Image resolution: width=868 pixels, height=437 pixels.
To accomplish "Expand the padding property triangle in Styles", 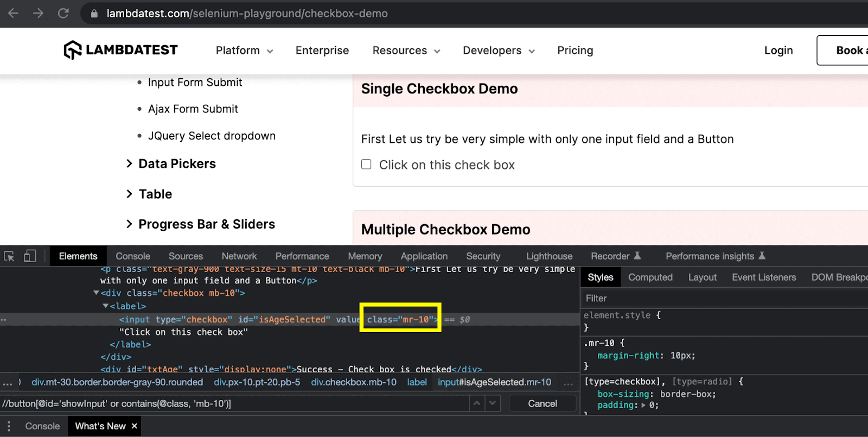I will 643,406.
